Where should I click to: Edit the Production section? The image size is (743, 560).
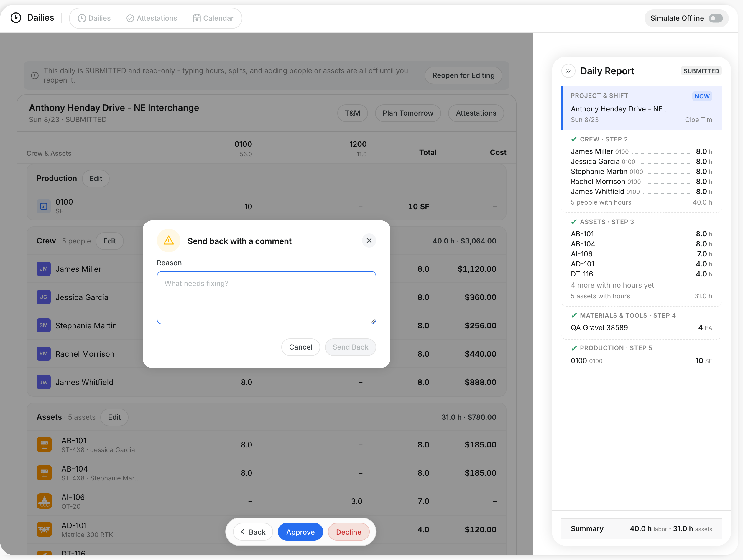[96, 179]
